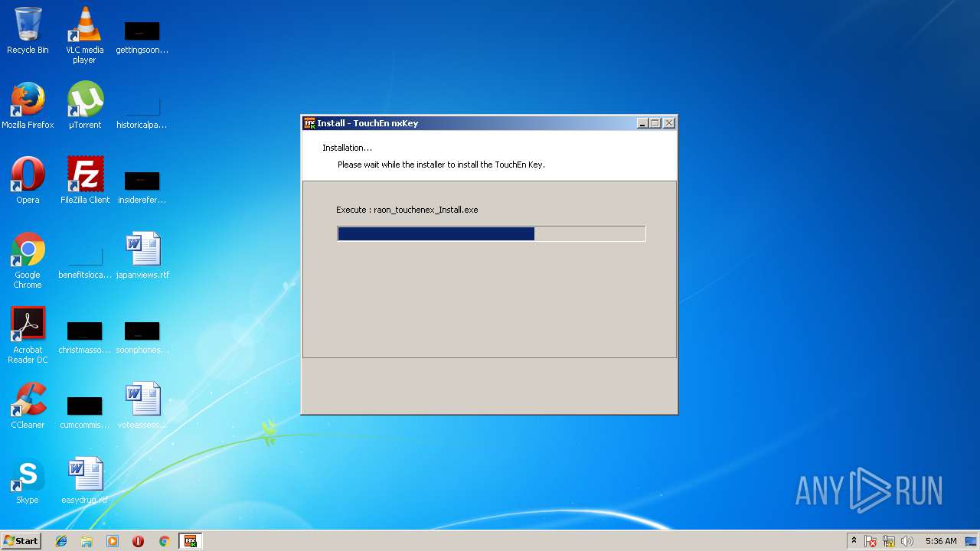Image resolution: width=980 pixels, height=551 pixels.
Task: Open Action Center flag tray icon
Action: (871, 541)
